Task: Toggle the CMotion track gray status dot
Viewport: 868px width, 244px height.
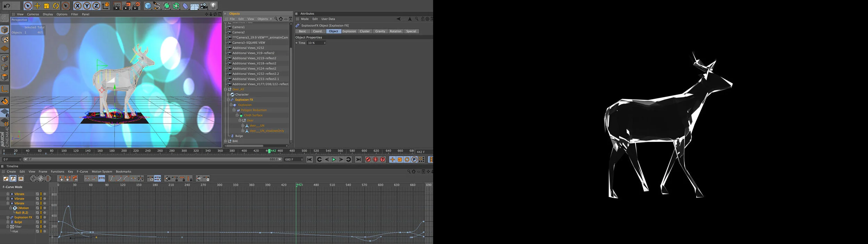Action: click(x=45, y=208)
